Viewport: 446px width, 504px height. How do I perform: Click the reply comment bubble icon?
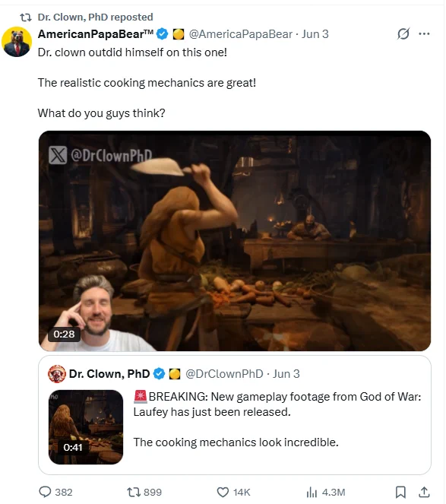tap(45, 492)
